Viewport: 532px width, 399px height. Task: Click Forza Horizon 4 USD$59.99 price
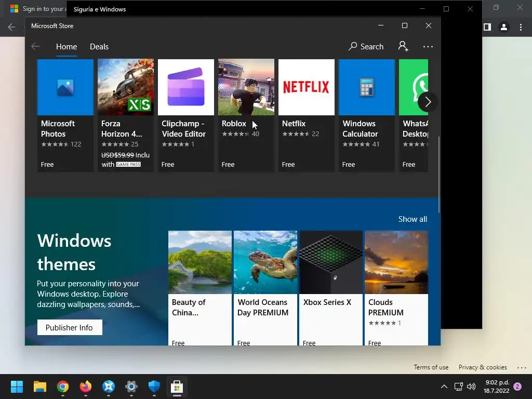(117, 155)
